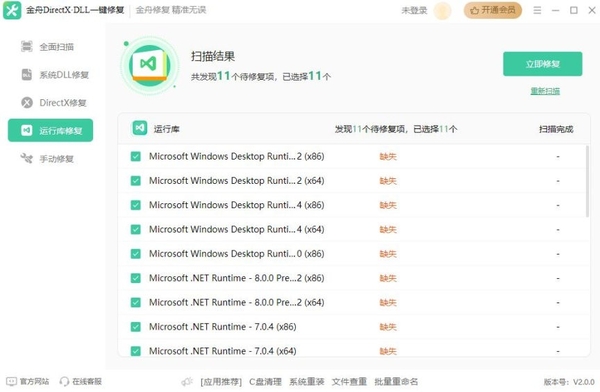The image size is (600, 392).
Task: Click the 运行库 category icon in list header
Action: pos(140,128)
